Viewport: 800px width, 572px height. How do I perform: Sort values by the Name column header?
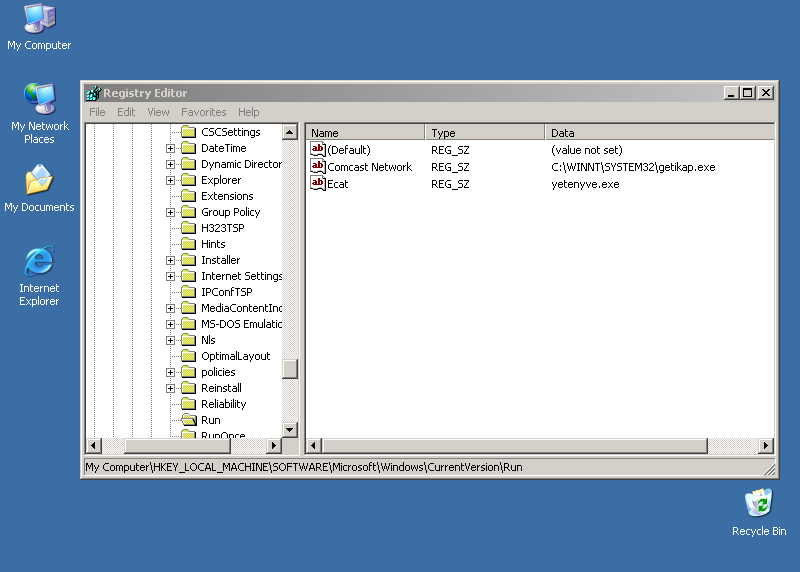coord(365,133)
